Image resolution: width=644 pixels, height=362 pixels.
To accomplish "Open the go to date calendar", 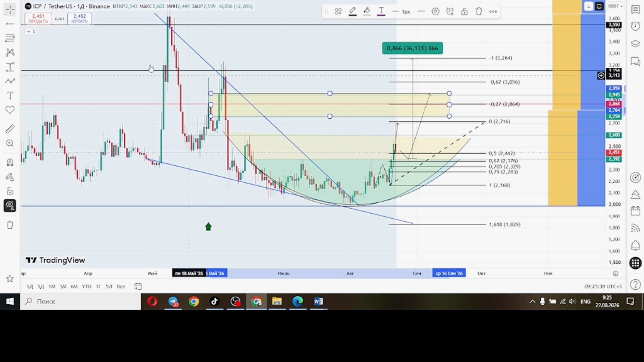I will tap(138, 287).
